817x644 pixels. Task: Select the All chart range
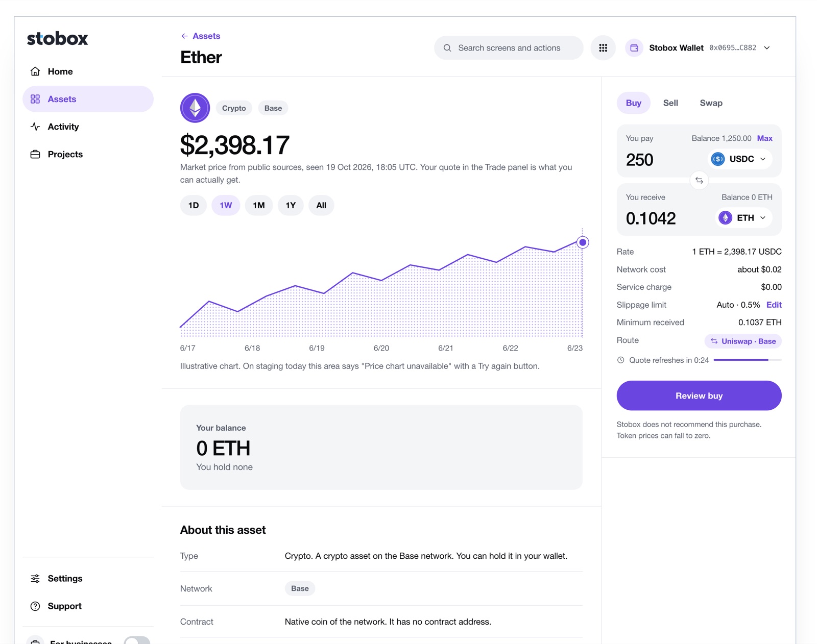(321, 205)
